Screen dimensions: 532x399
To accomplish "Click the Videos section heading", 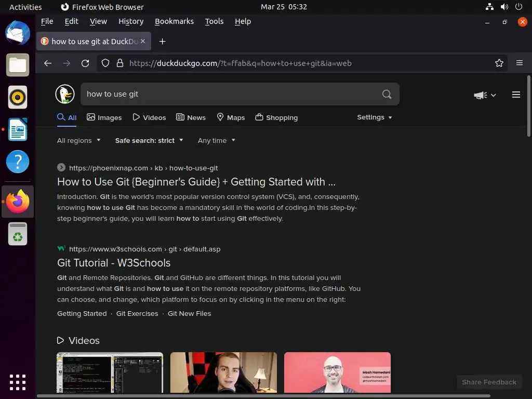I will click(x=78, y=340).
